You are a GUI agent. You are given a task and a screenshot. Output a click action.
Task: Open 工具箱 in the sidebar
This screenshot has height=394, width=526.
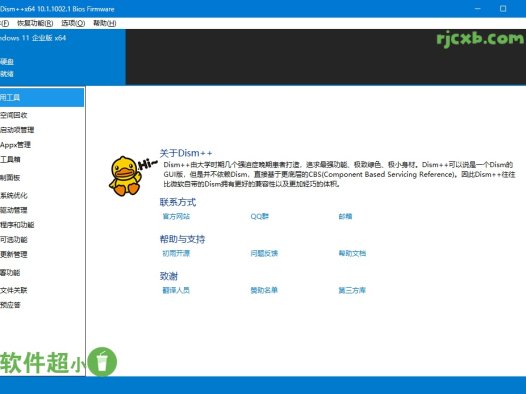pos(10,159)
